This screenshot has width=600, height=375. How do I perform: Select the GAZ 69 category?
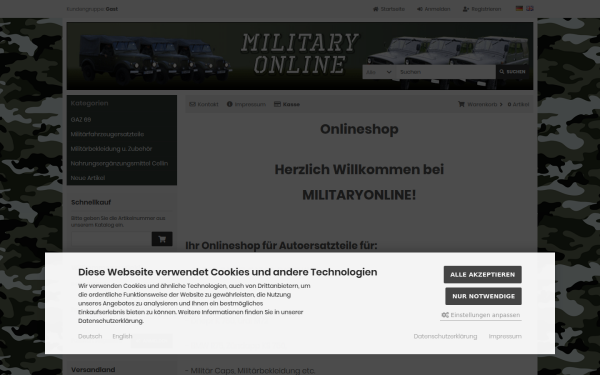click(x=81, y=120)
